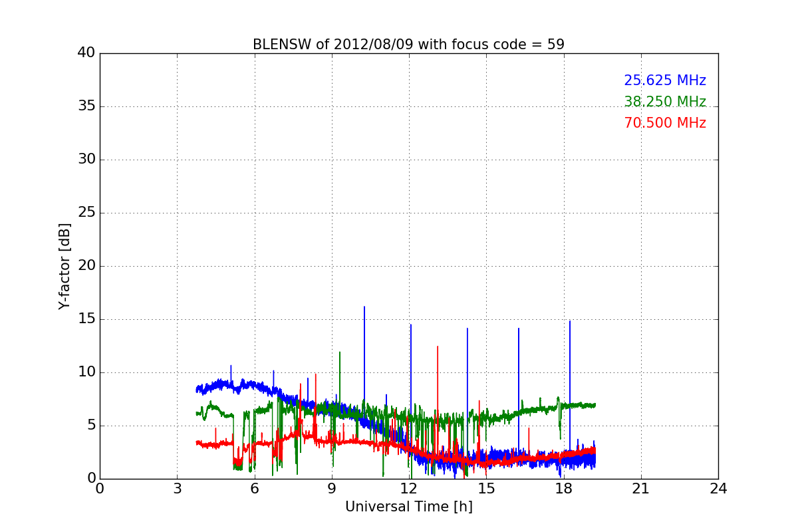
Task: Click the y-axis tick label 40
Action: (86, 53)
